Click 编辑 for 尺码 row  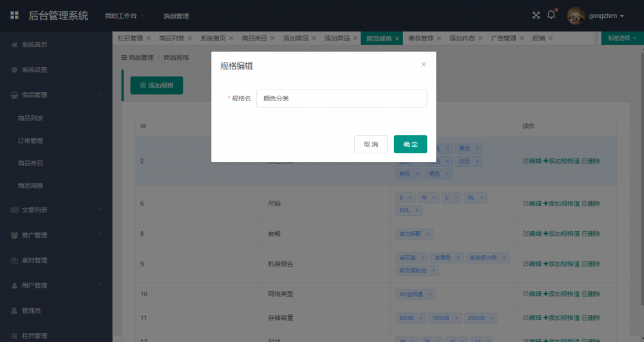pyautogui.click(x=532, y=204)
